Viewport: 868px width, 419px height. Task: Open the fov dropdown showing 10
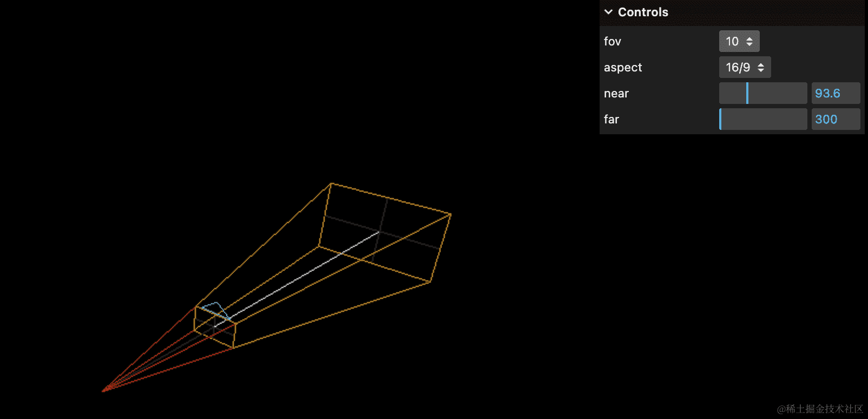tap(739, 41)
